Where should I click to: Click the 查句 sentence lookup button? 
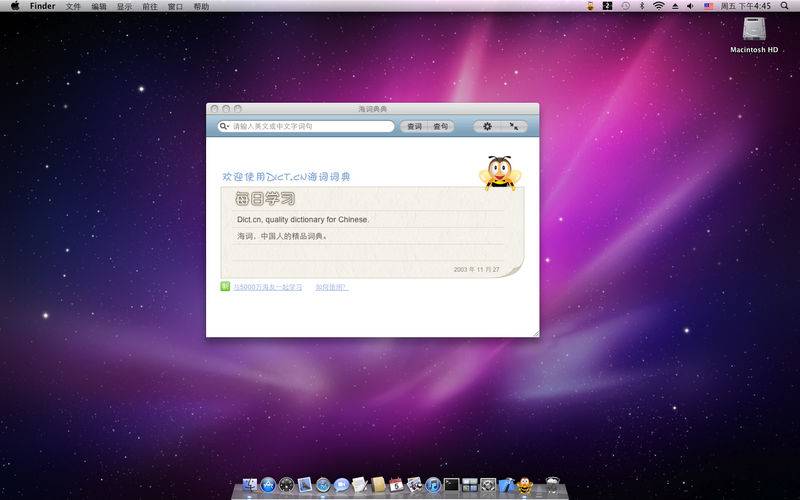(440, 126)
